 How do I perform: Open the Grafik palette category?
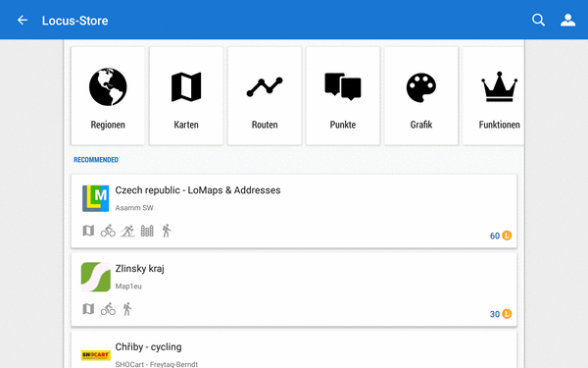tap(421, 96)
